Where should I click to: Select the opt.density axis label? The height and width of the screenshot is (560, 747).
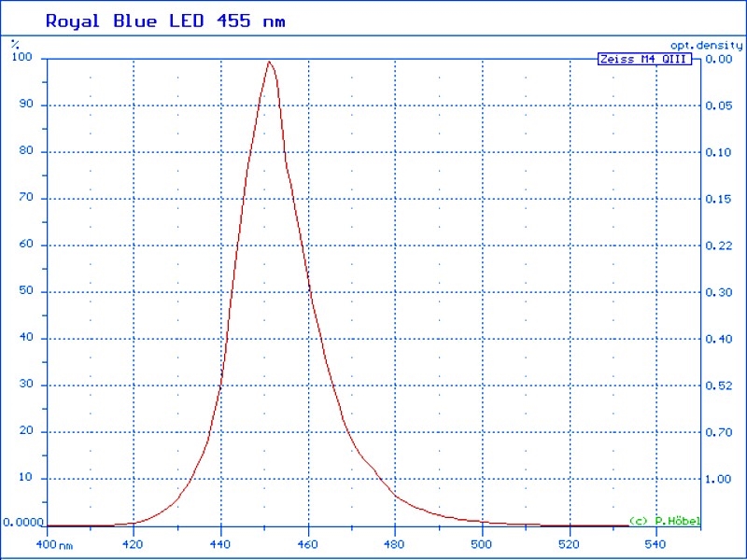[x=706, y=45]
